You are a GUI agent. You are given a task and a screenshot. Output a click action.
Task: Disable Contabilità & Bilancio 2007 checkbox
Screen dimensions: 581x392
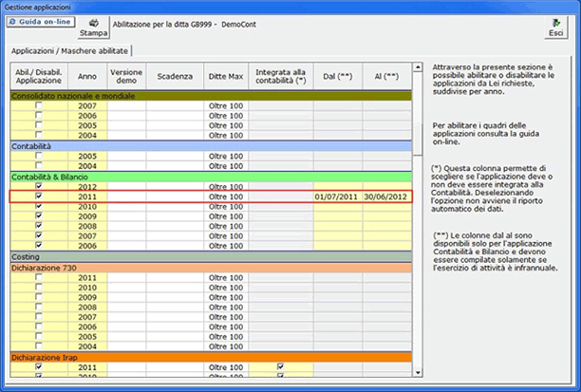(39, 235)
